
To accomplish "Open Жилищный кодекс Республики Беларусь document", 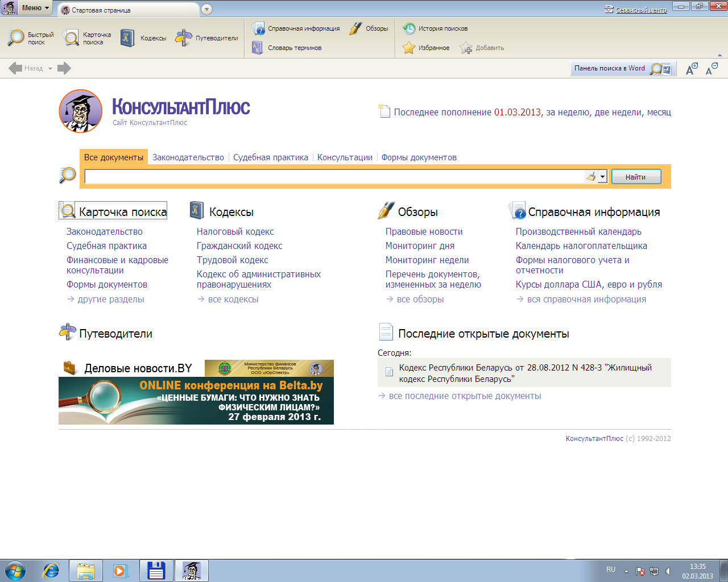I will point(526,373).
